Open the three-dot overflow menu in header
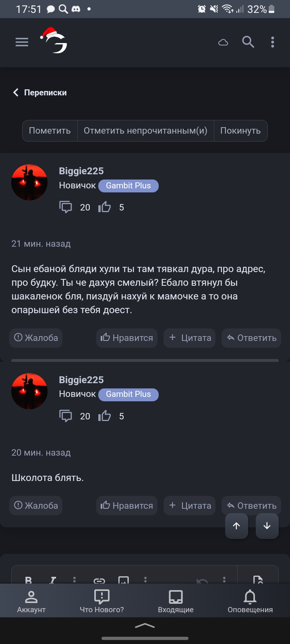The image size is (290, 644). [x=273, y=42]
